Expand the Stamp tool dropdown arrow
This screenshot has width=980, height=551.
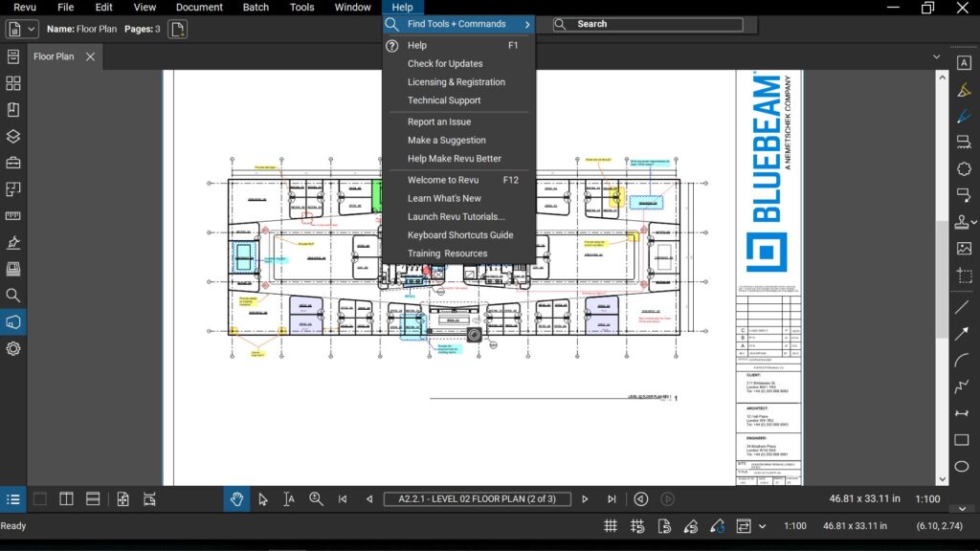(x=974, y=222)
